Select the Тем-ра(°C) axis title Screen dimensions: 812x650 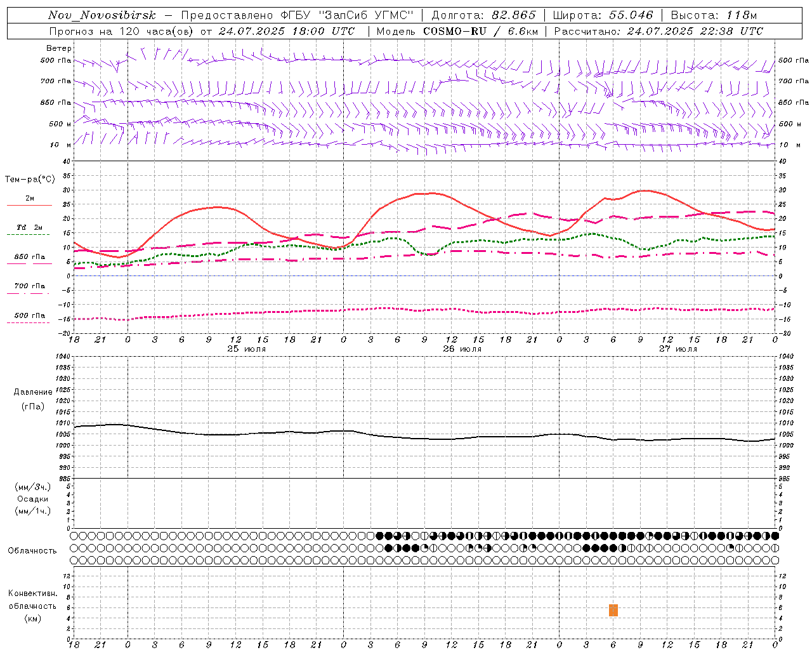click(30, 180)
